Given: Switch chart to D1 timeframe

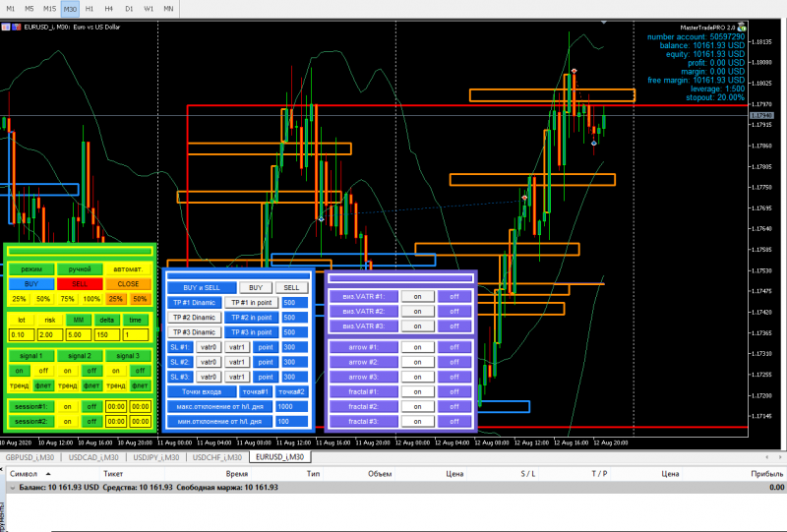Looking at the screenshot, I should point(129,9).
